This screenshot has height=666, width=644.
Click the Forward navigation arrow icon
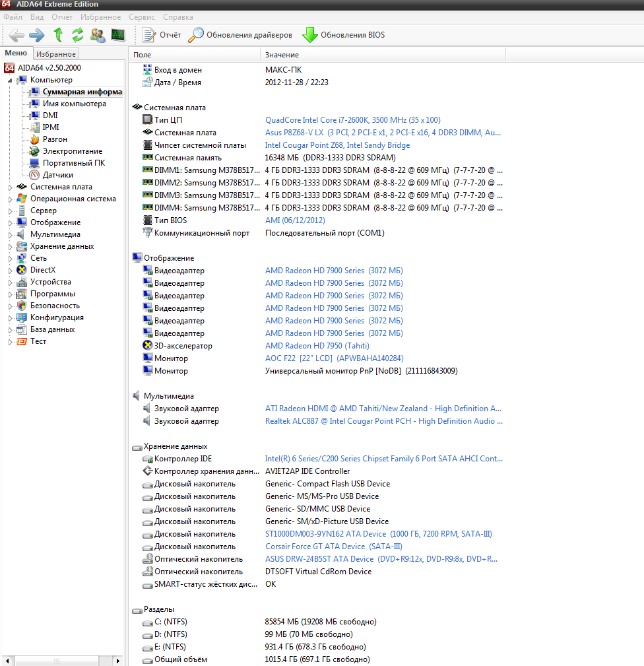coord(37,35)
